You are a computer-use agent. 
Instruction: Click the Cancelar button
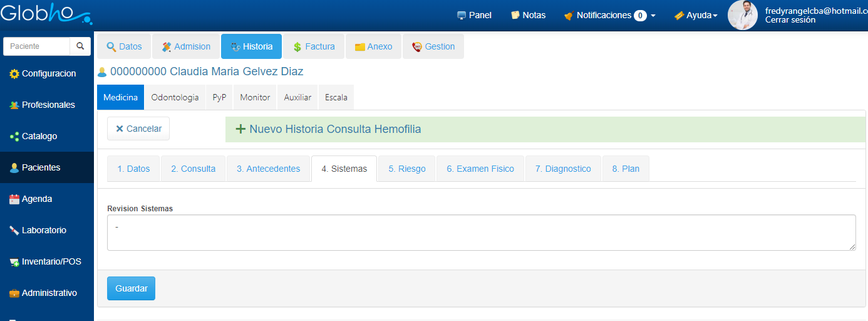[x=138, y=129]
